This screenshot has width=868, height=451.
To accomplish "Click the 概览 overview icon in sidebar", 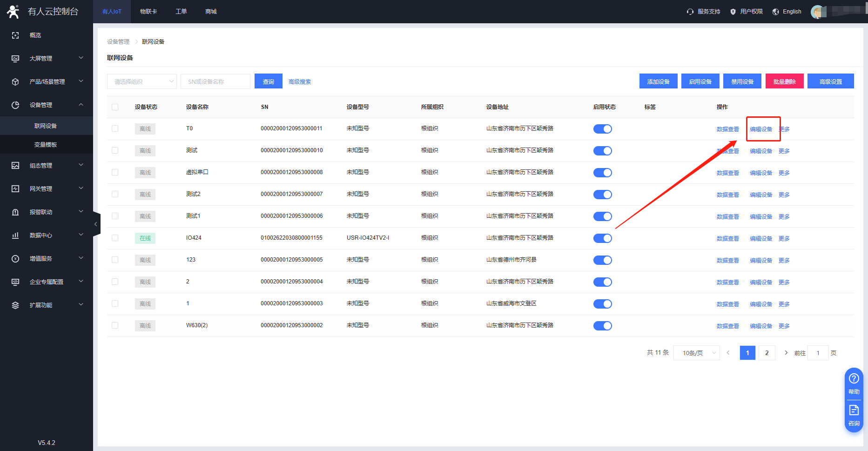I will [15, 35].
